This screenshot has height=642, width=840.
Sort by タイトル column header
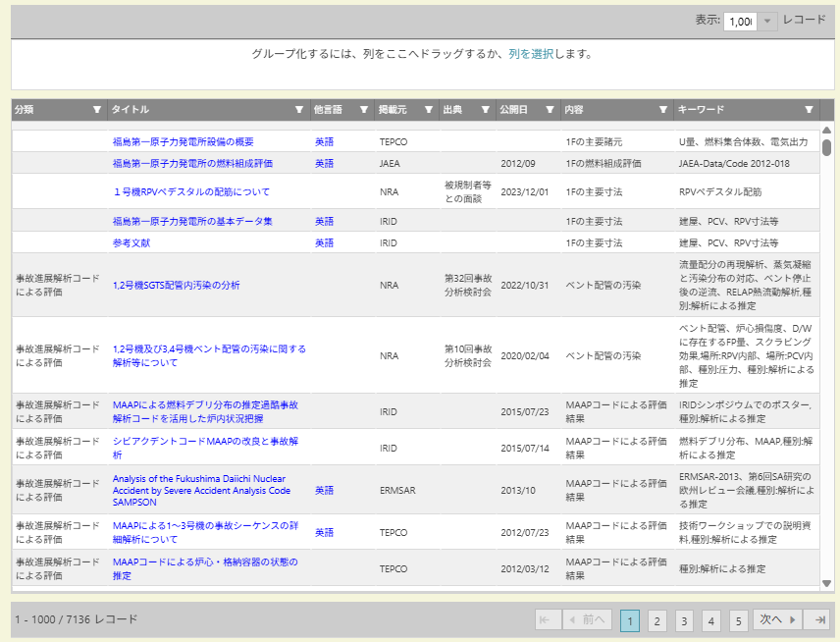click(x=131, y=109)
